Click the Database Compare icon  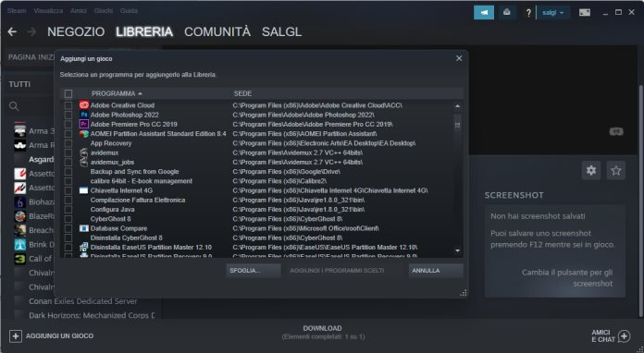click(x=84, y=228)
